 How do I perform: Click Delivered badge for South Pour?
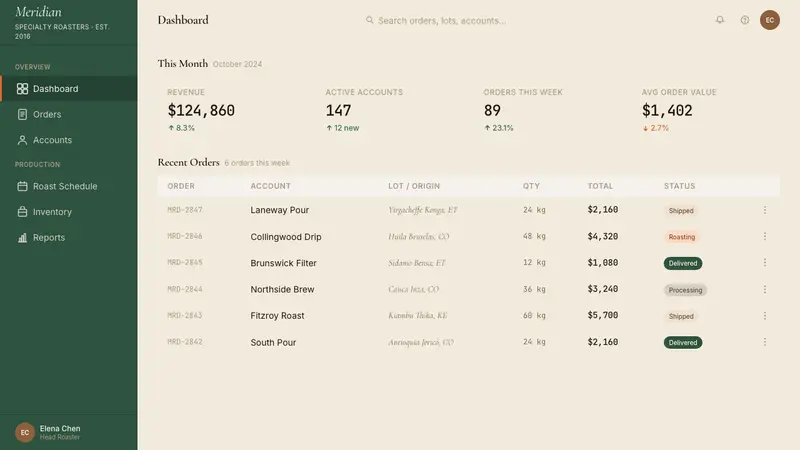[683, 342]
